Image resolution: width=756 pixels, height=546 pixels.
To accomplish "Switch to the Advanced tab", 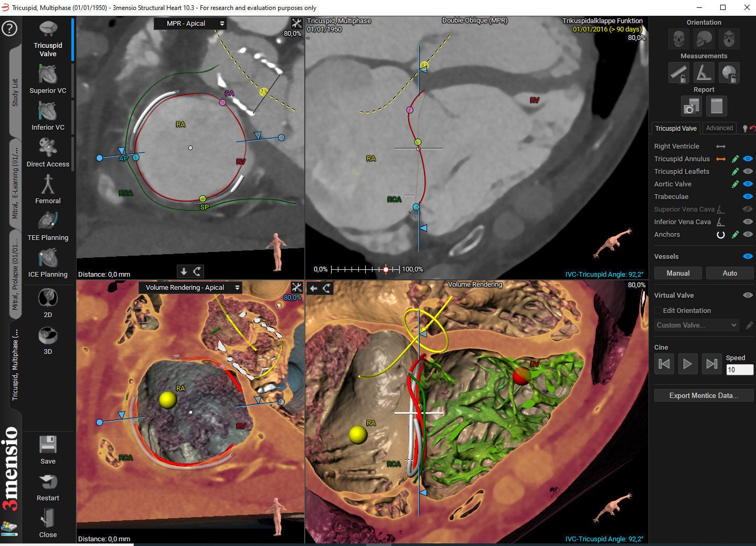I will tap(719, 128).
